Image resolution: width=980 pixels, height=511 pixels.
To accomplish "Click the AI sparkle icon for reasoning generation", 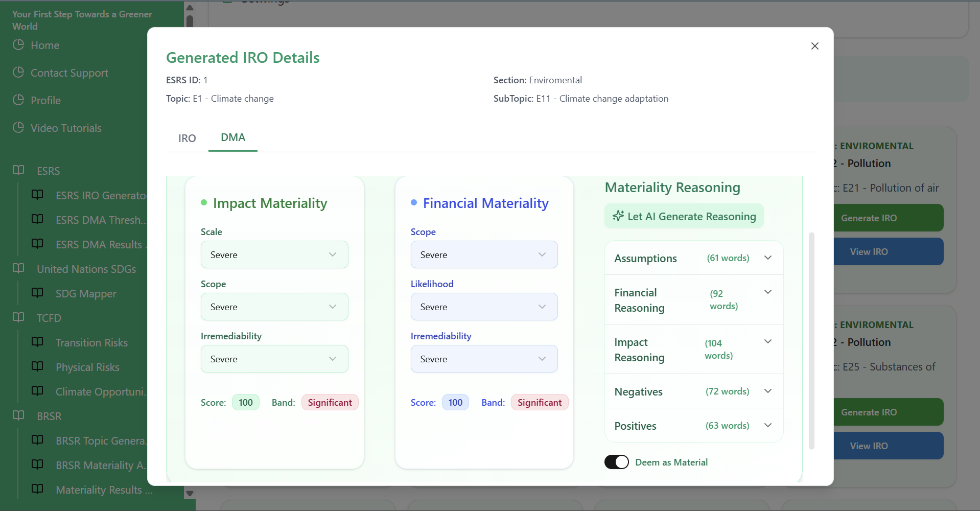I will tap(618, 216).
